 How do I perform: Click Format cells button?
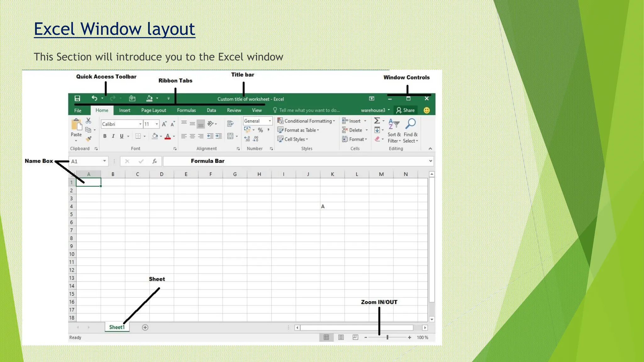click(x=354, y=139)
